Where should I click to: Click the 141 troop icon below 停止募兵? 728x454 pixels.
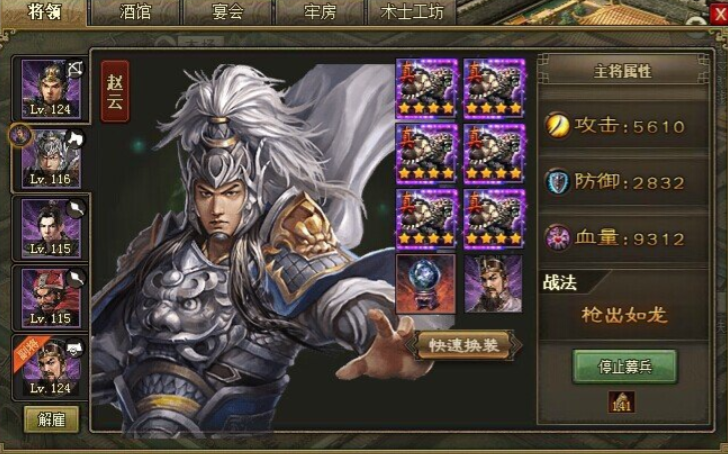point(622,402)
